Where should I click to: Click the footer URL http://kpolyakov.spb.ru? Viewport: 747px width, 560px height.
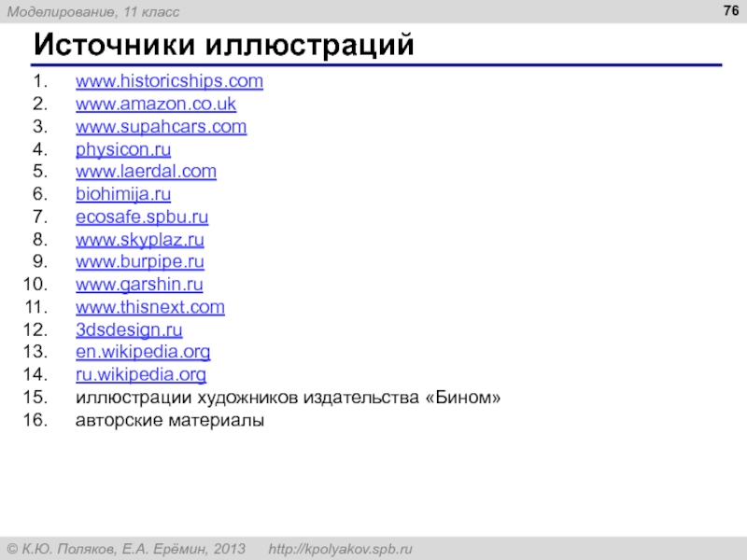click(340, 549)
